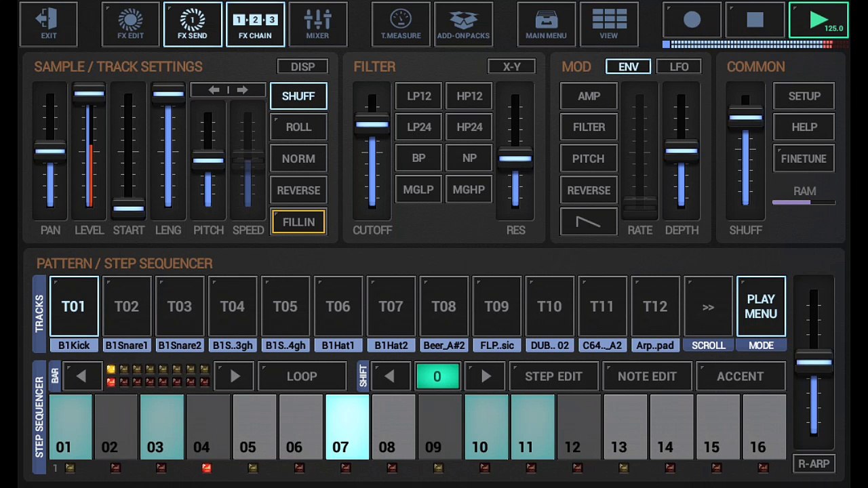Toggle LOOP mode in the sequencer
The width and height of the screenshot is (868, 488).
pyautogui.click(x=302, y=376)
